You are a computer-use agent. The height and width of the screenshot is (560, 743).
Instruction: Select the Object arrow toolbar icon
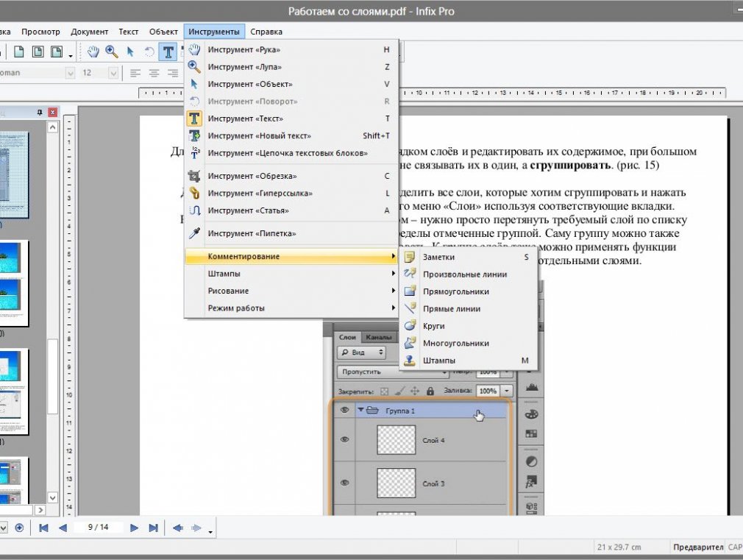pyautogui.click(x=130, y=52)
